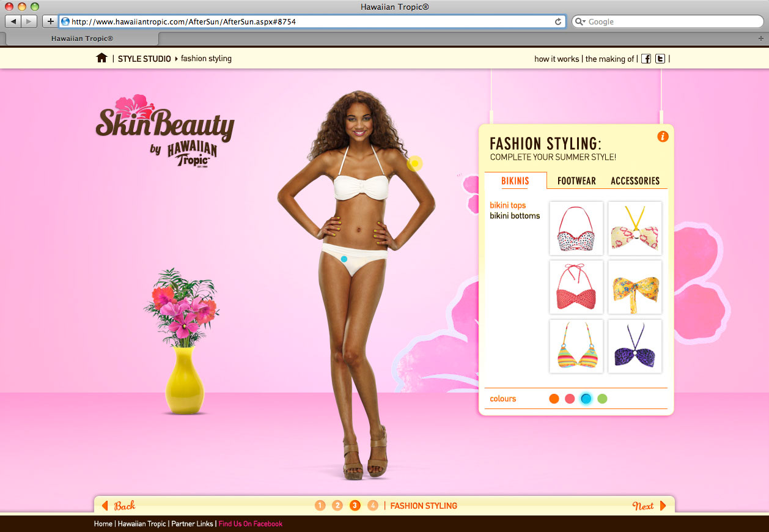Open the Facebook share icon
This screenshot has width=769, height=532.
coord(646,59)
